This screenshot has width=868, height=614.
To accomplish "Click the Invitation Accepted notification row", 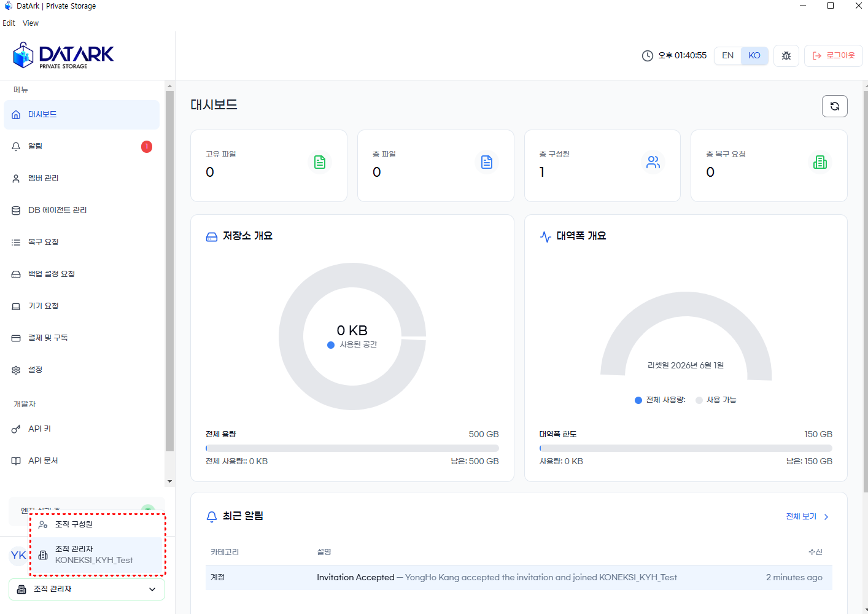I will pos(519,578).
